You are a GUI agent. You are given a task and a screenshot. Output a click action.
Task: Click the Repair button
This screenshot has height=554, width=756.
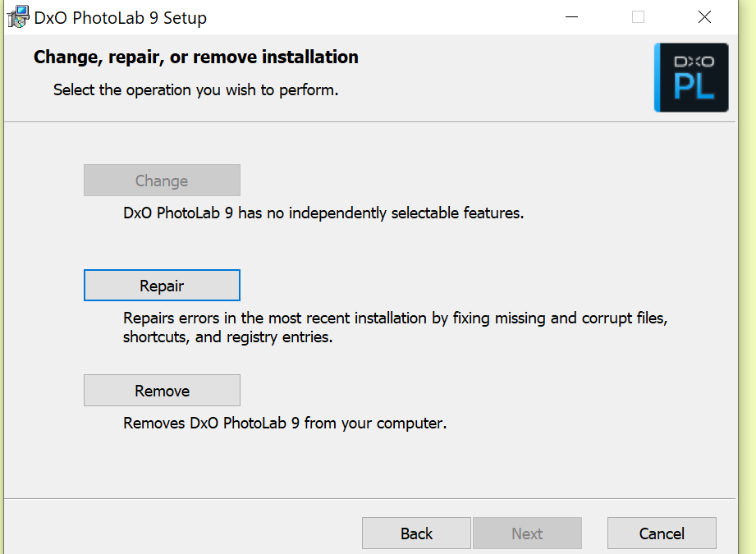tap(162, 286)
